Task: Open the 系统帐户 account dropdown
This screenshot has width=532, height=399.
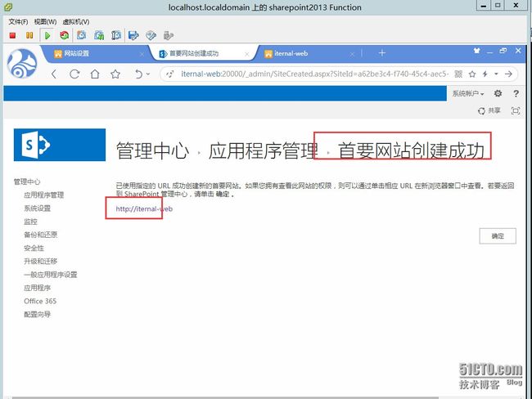Action: pos(468,93)
